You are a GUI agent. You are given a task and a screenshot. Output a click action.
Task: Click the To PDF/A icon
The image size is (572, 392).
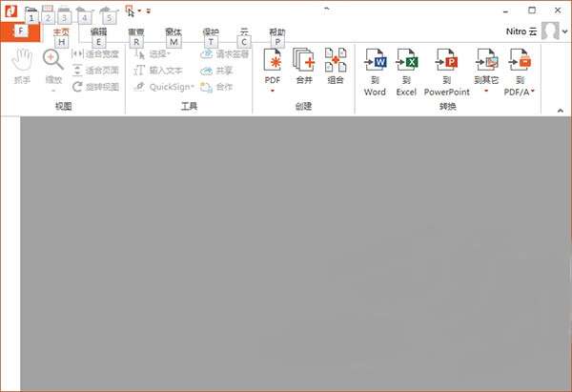520,60
